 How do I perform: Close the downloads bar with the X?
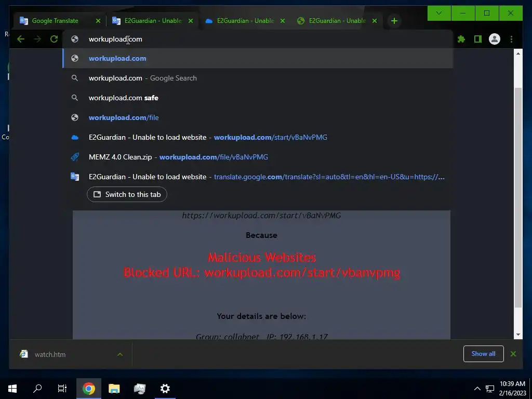point(513,354)
